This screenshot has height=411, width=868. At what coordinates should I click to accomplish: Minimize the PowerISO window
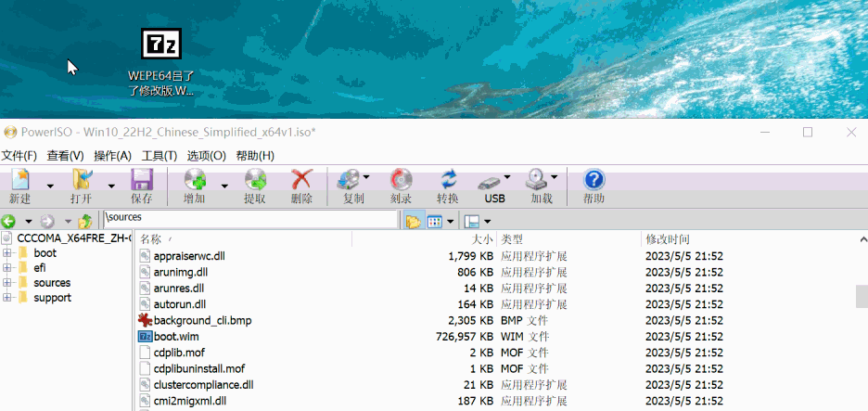765,132
